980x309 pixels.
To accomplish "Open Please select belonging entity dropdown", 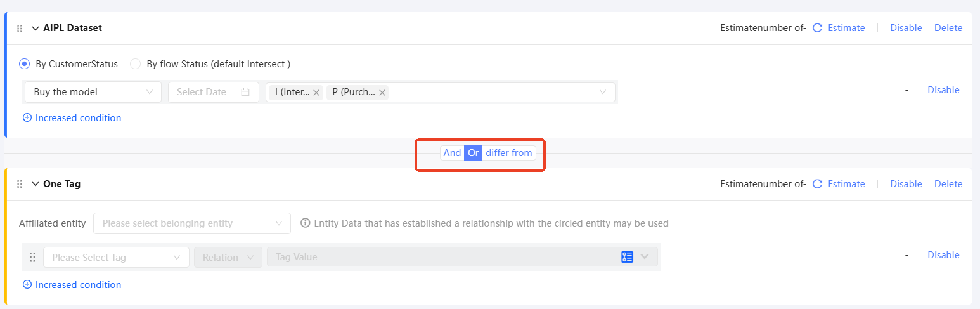I will pyautogui.click(x=191, y=223).
